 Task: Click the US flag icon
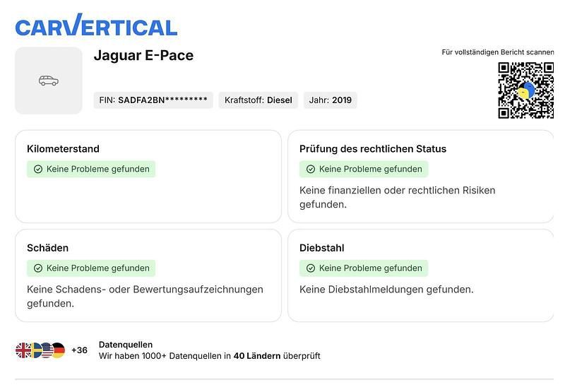click(47, 350)
